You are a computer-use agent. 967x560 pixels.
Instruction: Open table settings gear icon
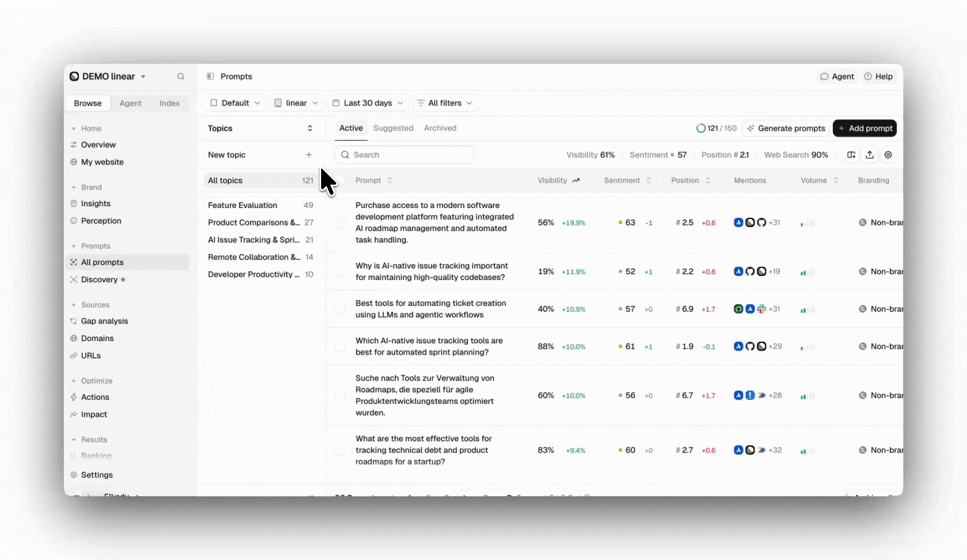click(888, 155)
